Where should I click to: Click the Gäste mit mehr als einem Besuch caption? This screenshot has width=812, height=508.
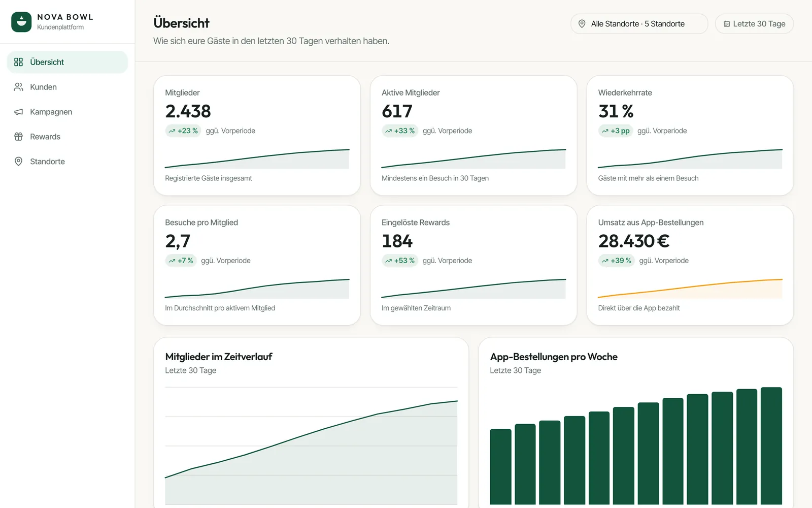648,178
